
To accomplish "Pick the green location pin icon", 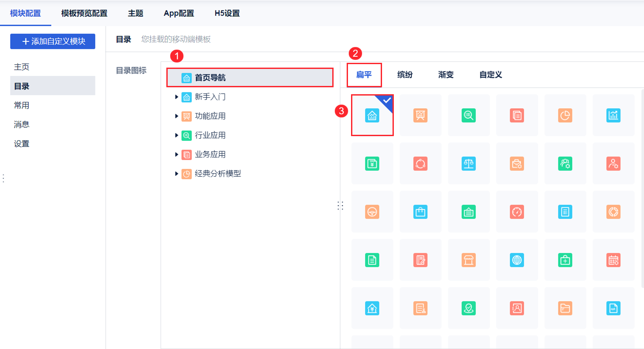I will pos(468,308).
